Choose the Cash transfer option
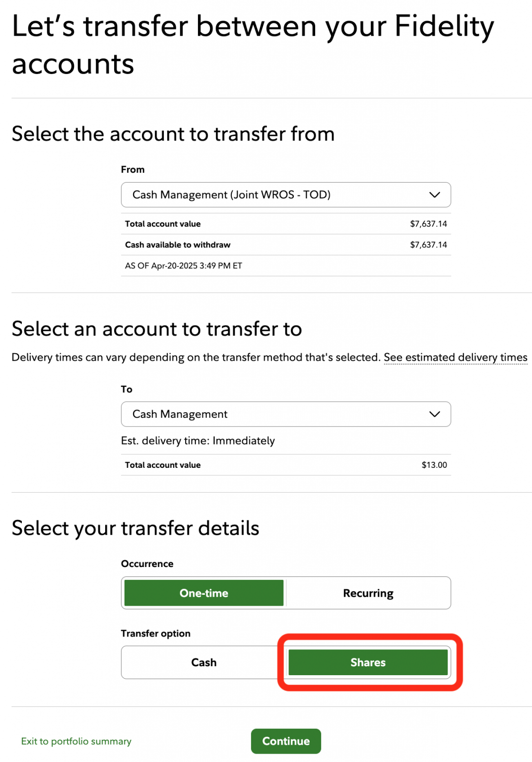 click(203, 662)
